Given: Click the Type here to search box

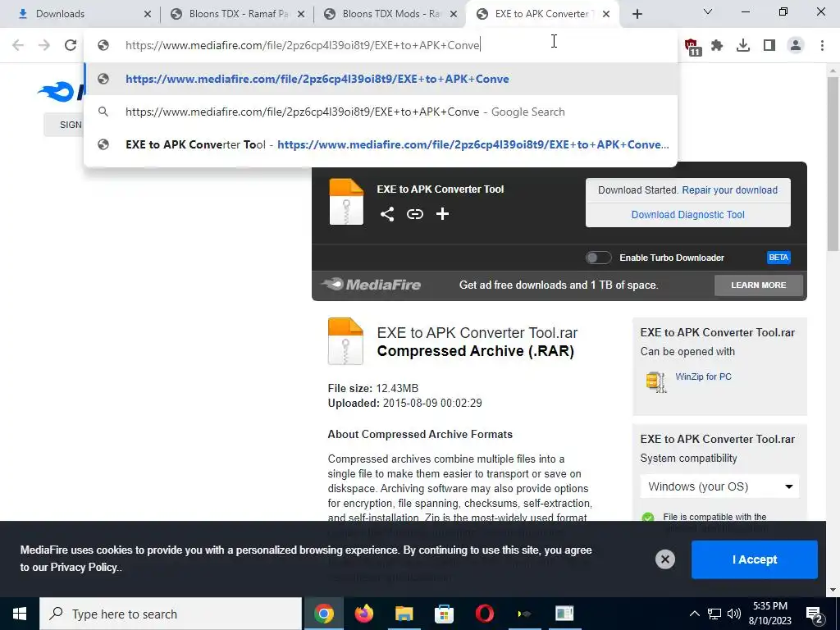Looking at the screenshot, I should pyautogui.click(x=171, y=614).
